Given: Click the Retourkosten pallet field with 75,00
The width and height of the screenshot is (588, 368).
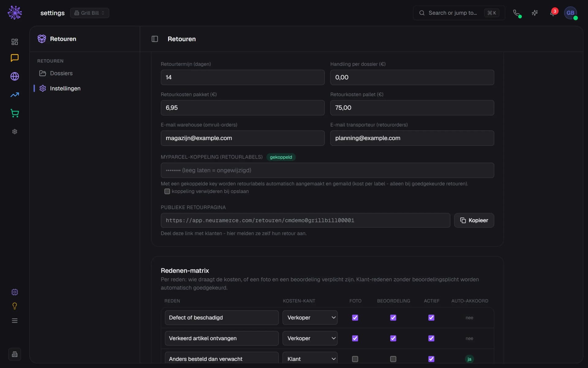Looking at the screenshot, I should coord(412,108).
